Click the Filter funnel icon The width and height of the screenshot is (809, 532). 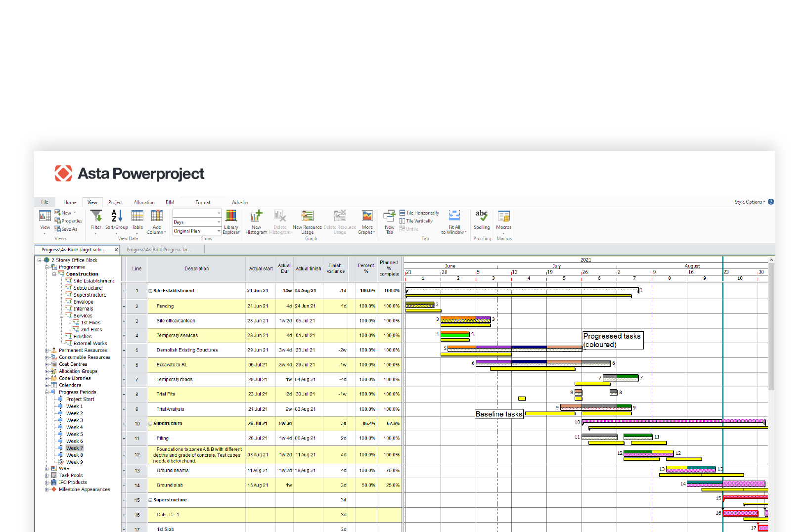[96, 220]
